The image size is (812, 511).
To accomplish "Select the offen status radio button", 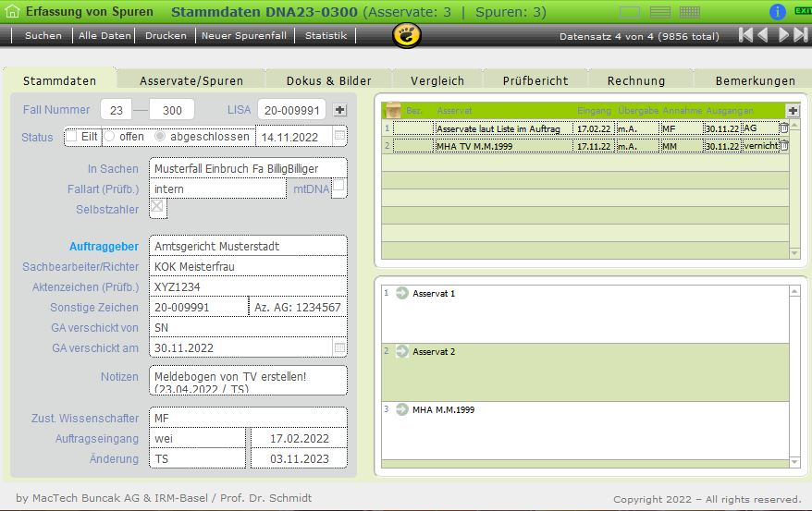I will pyautogui.click(x=109, y=136).
